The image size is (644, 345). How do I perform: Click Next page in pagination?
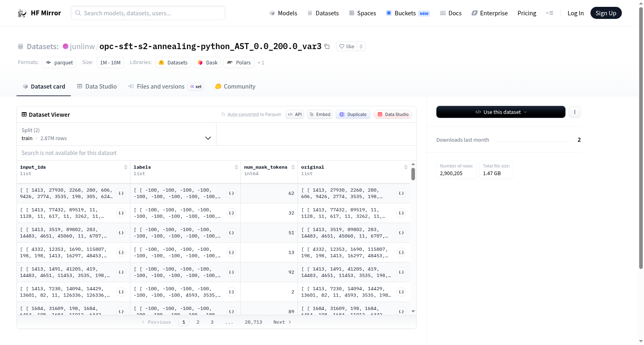pyautogui.click(x=282, y=322)
